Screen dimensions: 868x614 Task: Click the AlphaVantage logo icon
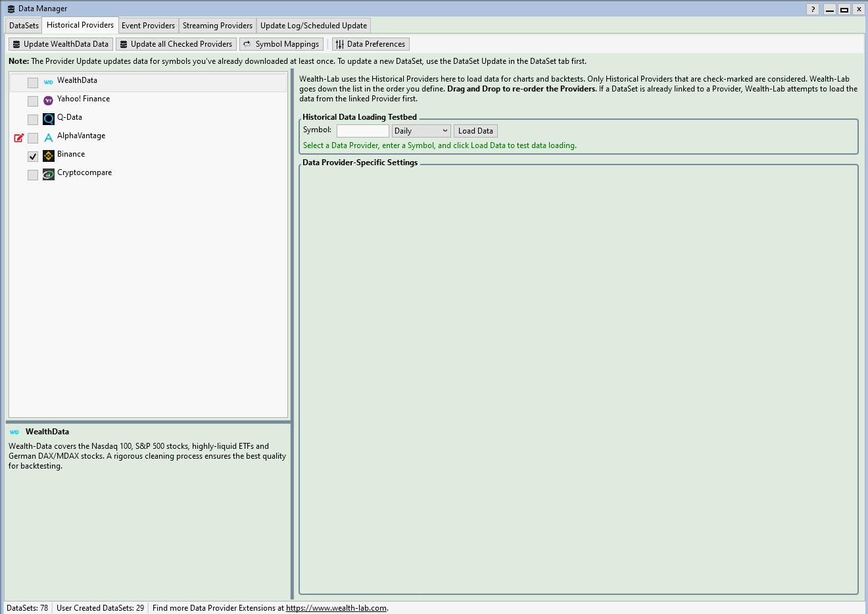click(49, 138)
